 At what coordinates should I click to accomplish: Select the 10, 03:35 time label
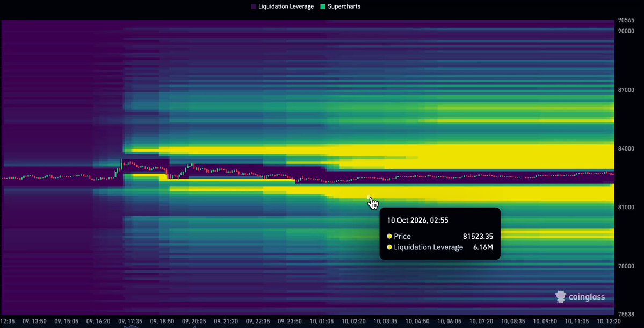coord(385,322)
